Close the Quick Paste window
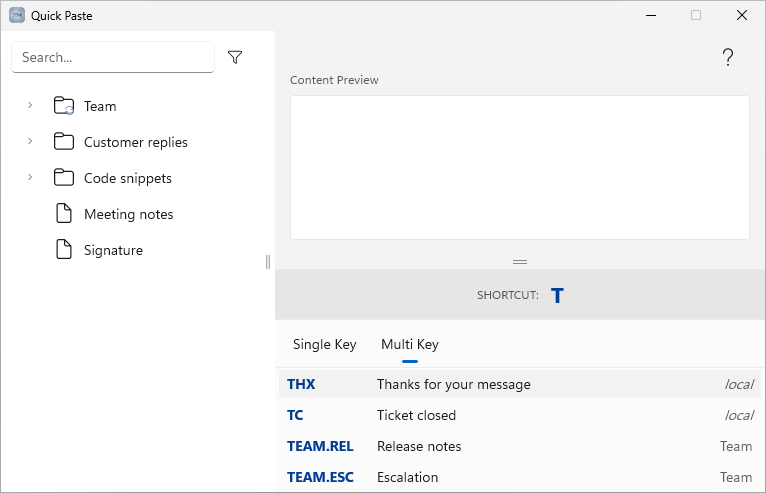Image resolution: width=766 pixels, height=493 pixels. click(742, 16)
